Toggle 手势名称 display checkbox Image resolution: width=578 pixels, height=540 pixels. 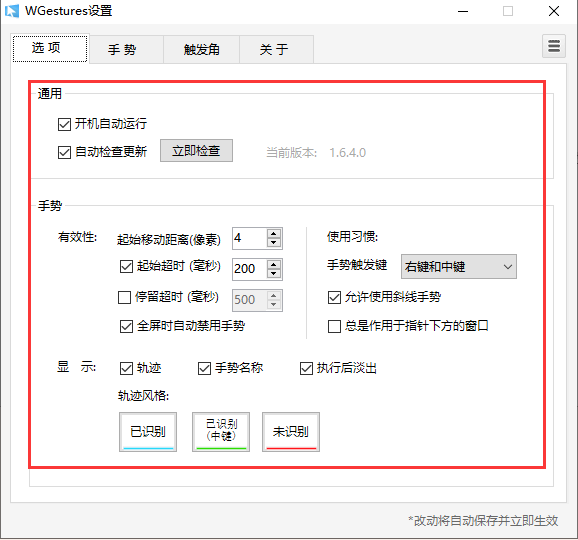(204, 368)
